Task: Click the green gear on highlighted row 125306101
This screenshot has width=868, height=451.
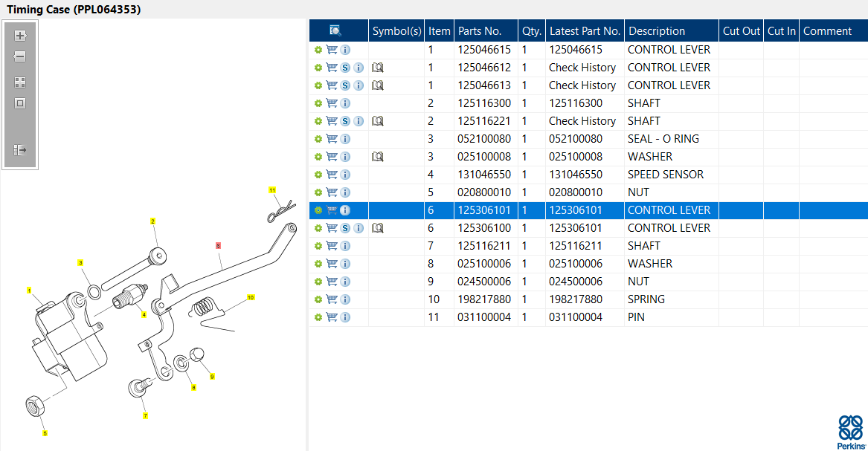Action: tap(318, 210)
